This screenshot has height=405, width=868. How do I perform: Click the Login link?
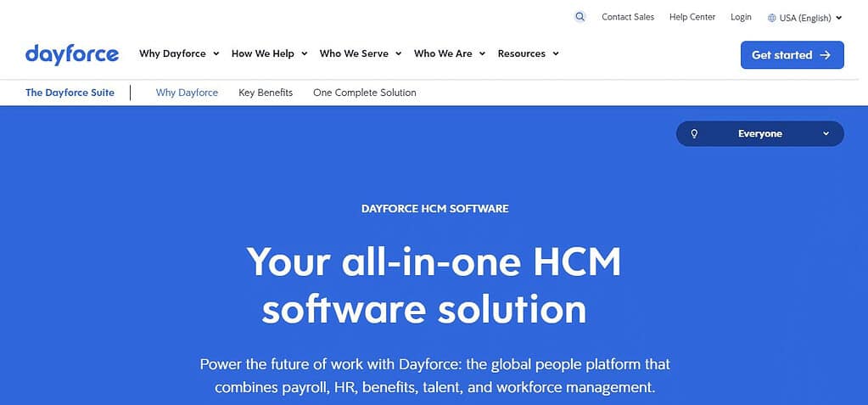pyautogui.click(x=741, y=17)
